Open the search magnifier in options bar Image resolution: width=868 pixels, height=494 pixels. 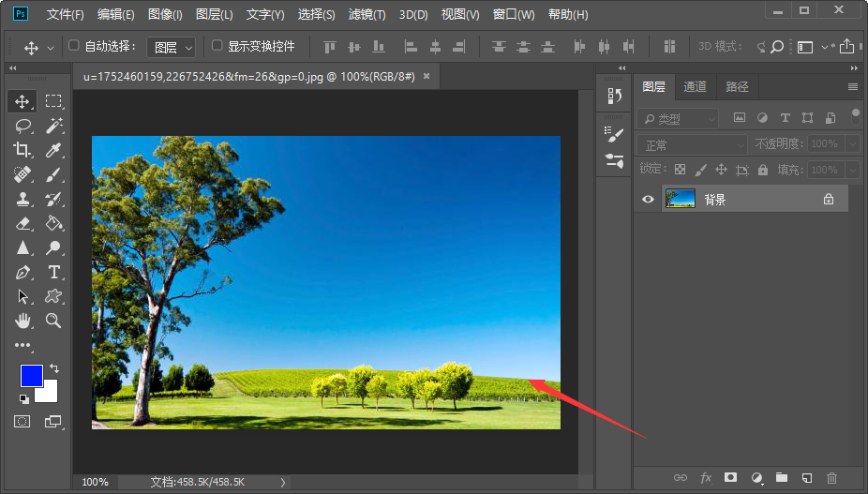tap(777, 47)
